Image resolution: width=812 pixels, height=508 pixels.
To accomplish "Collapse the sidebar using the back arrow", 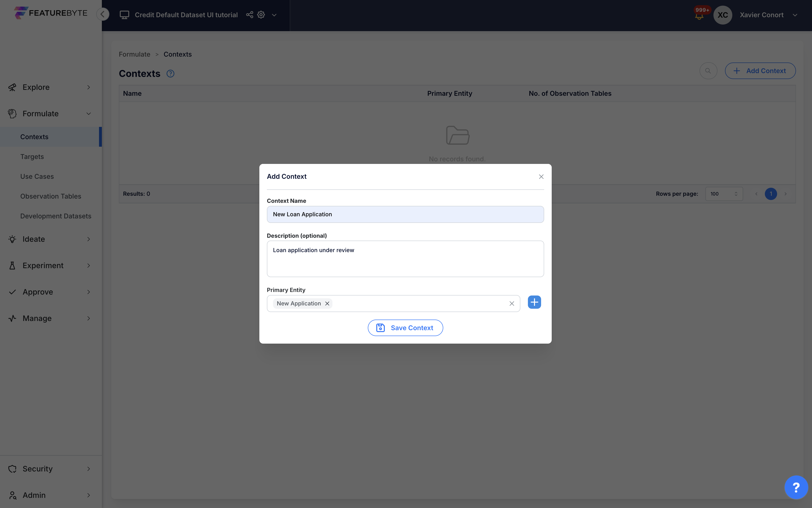I will pos(103,14).
